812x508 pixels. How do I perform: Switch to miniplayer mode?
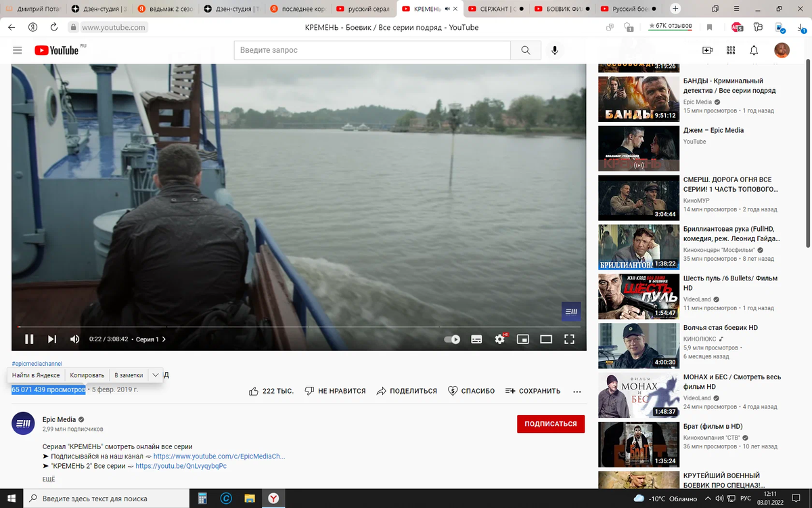523,339
